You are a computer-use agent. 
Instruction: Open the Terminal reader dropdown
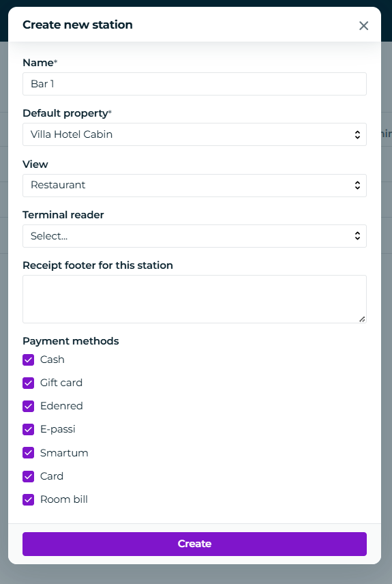(194, 236)
